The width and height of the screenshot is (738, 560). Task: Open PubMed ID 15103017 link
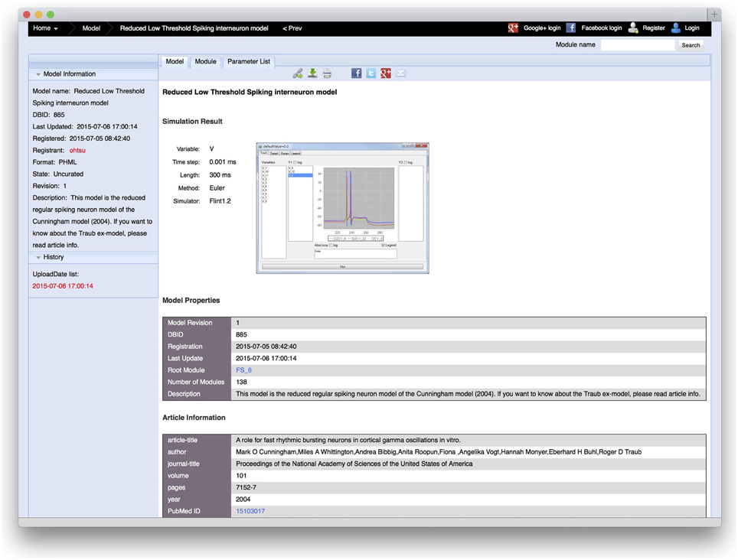pos(250,511)
